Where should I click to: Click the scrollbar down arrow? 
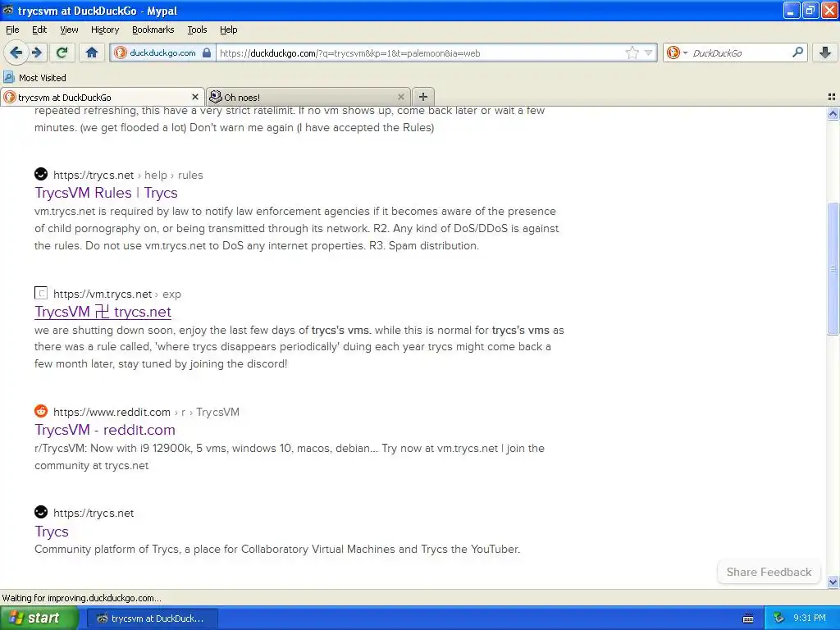tap(833, 582)
